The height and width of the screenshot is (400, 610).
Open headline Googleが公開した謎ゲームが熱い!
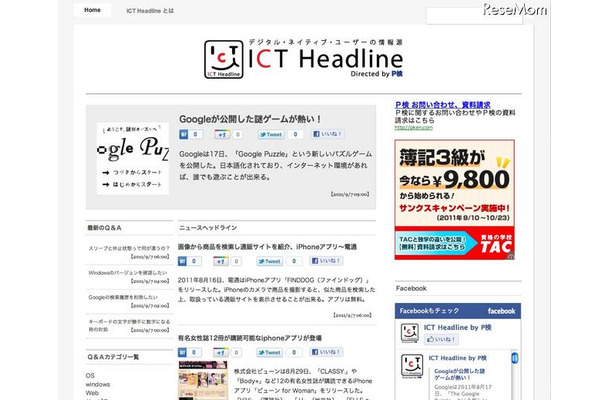tap(250, 119)
